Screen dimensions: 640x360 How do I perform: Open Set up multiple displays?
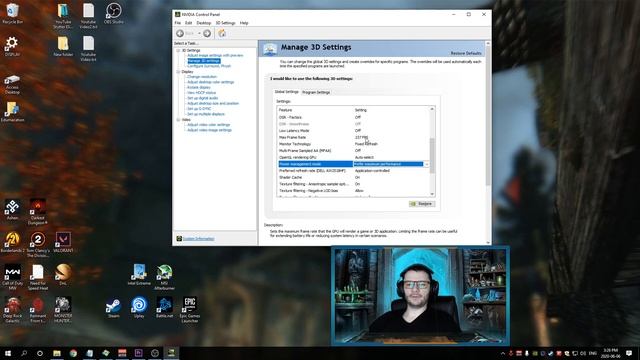click(x=206, y=114)
